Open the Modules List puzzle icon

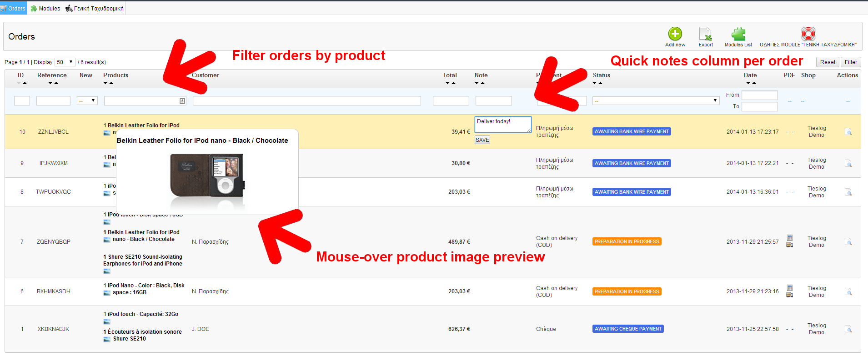[738, 34]
